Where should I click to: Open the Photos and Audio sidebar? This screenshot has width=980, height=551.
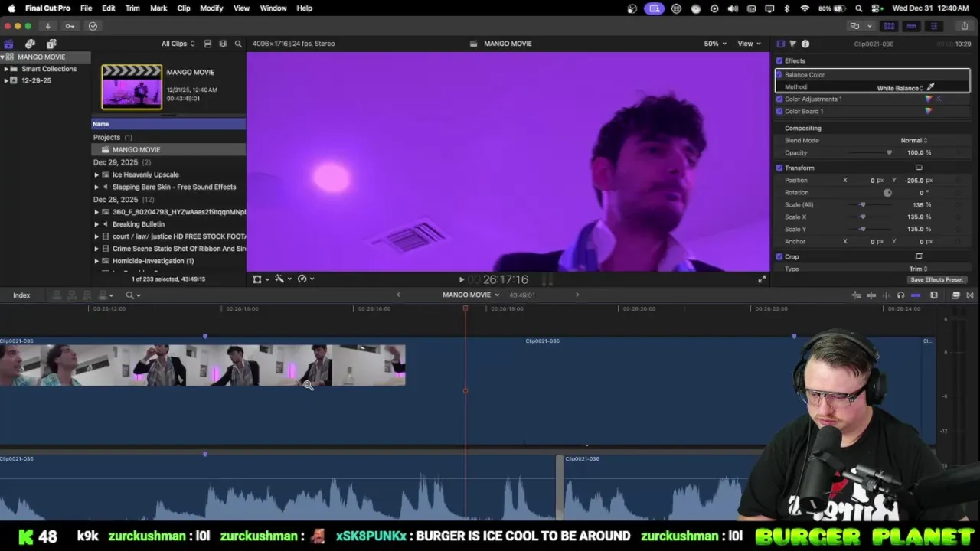(x=30, y=44)
